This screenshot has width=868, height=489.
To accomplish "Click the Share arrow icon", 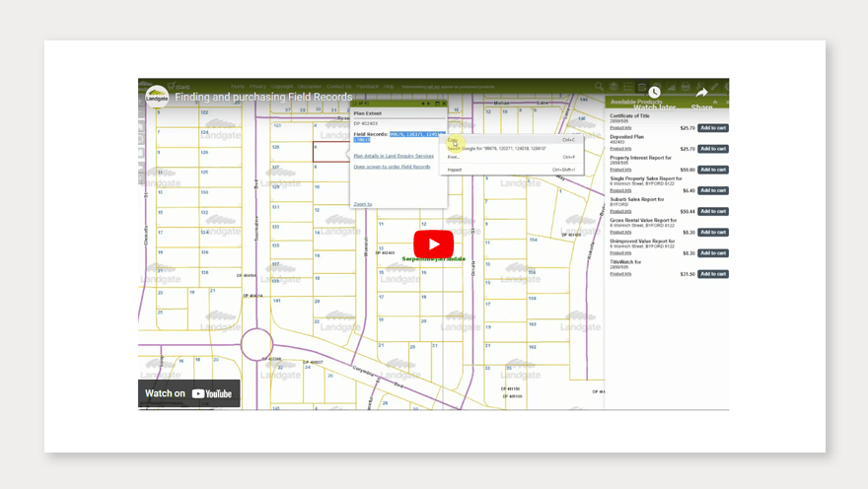I will (x=702, y=94).
